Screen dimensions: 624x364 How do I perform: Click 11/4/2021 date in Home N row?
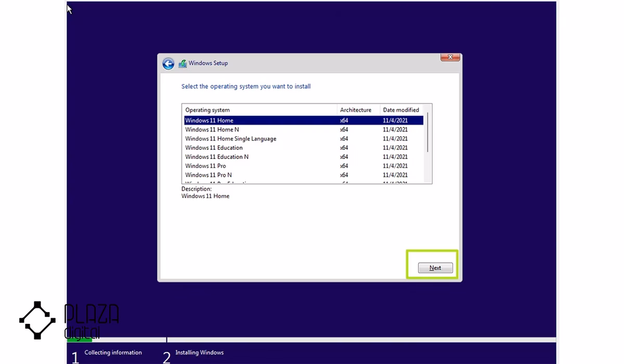pos(395,129)
